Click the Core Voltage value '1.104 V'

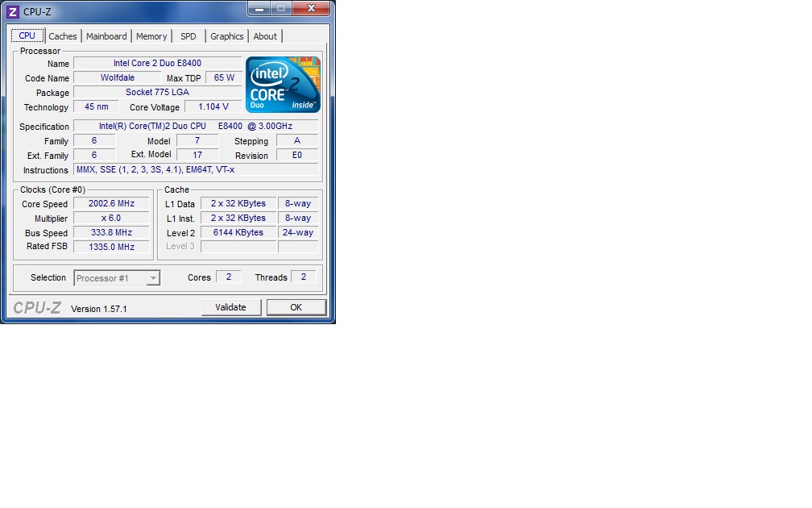pos(213,106)
